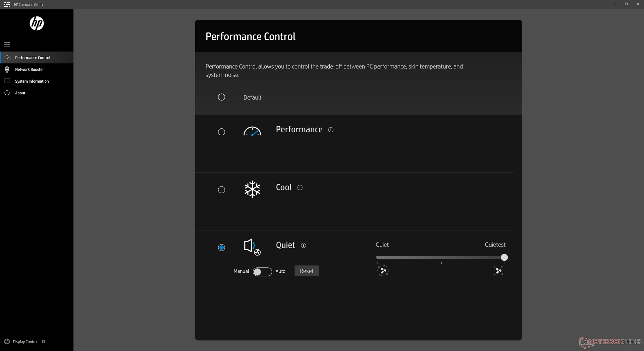The image size is (644, 351).
Task: Click the Performance speedometer icon
Action: 252,131
